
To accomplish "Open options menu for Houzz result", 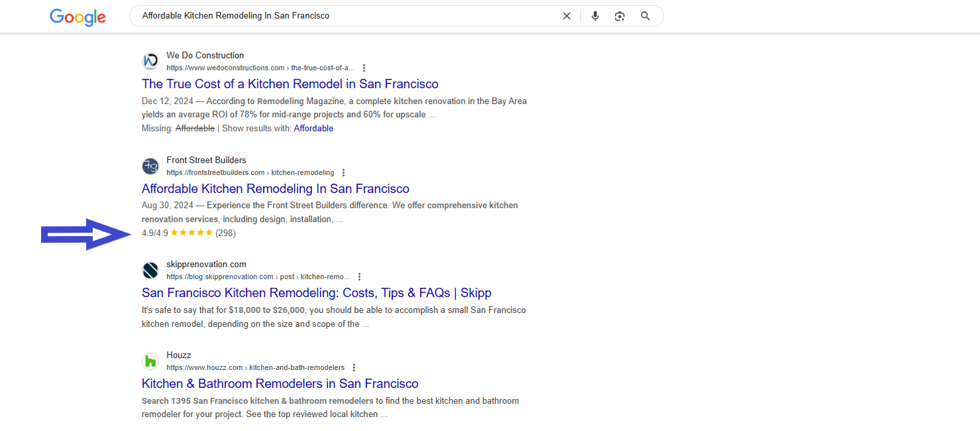I will [354, 368].
